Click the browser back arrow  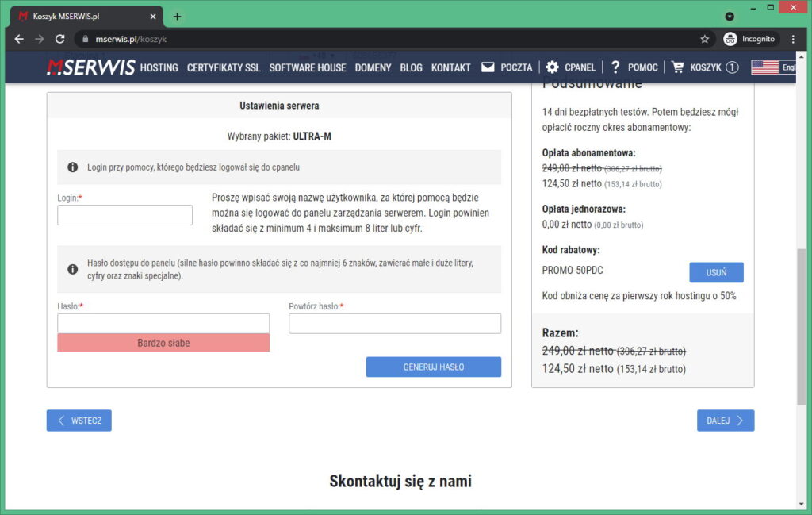pyautogui.click(x=18, y=37)
